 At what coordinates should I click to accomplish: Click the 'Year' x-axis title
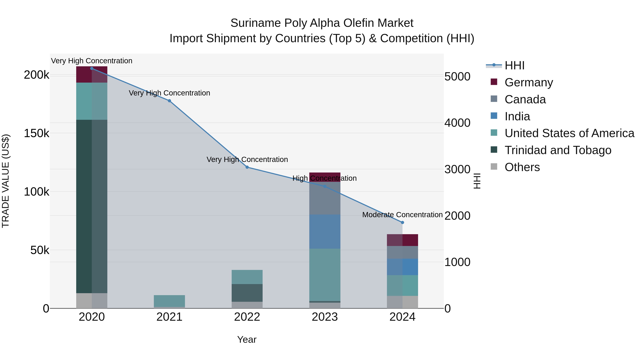247,340
